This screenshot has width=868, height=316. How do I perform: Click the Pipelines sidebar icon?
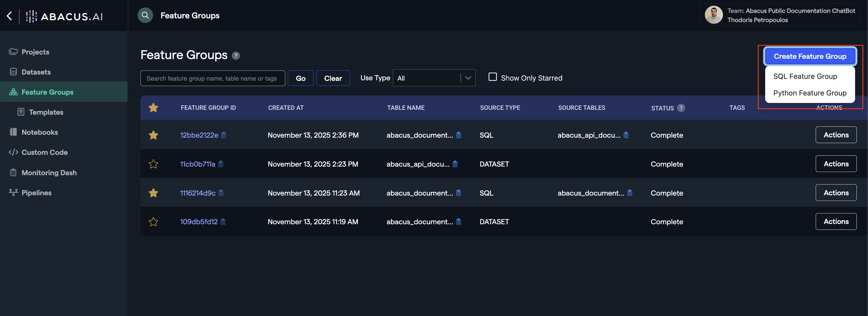coord(13,192)
